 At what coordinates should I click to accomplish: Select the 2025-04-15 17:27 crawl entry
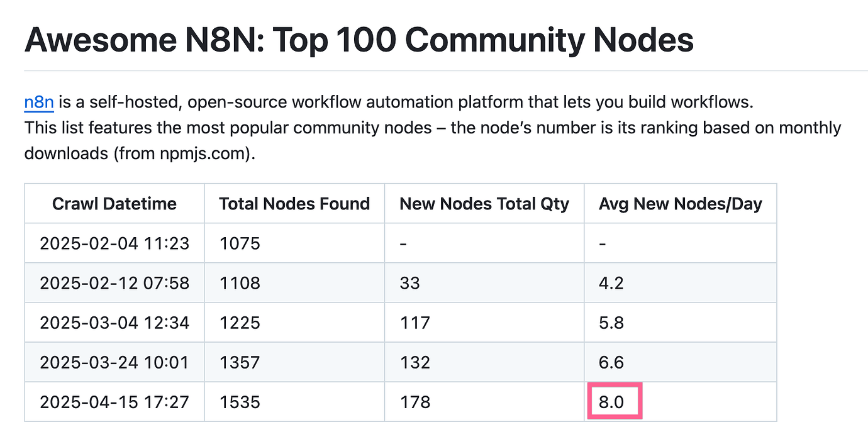tap(114, 401)
